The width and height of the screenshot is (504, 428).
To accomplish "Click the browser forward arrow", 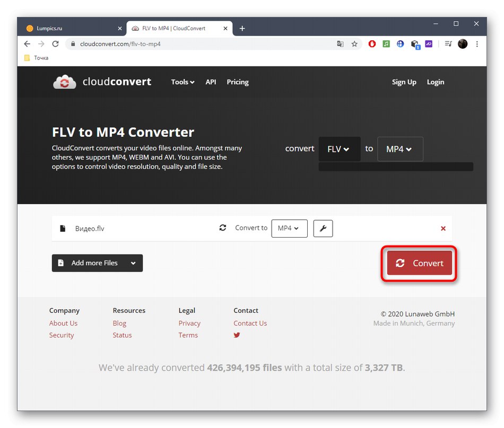I will (x=41, y=43).
